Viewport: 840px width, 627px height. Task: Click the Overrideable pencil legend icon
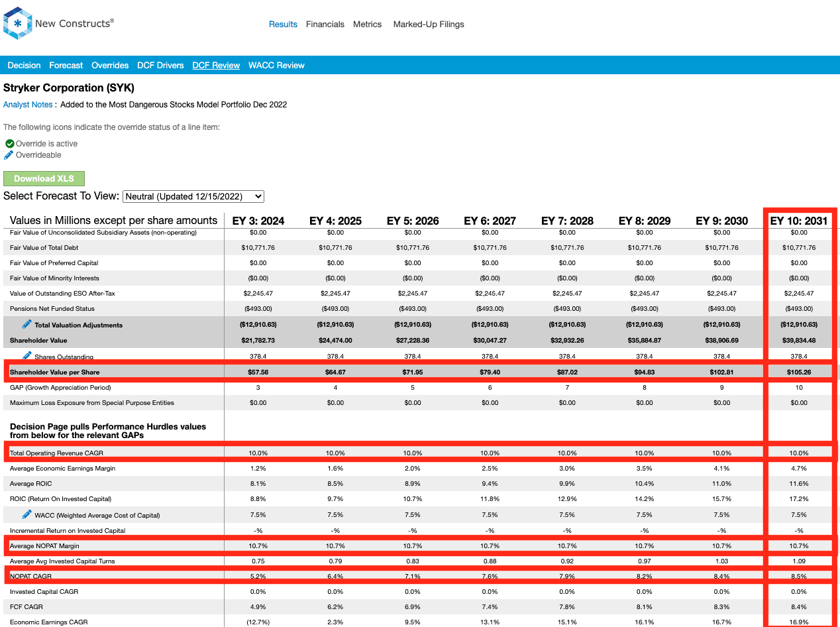coord(9,155)
